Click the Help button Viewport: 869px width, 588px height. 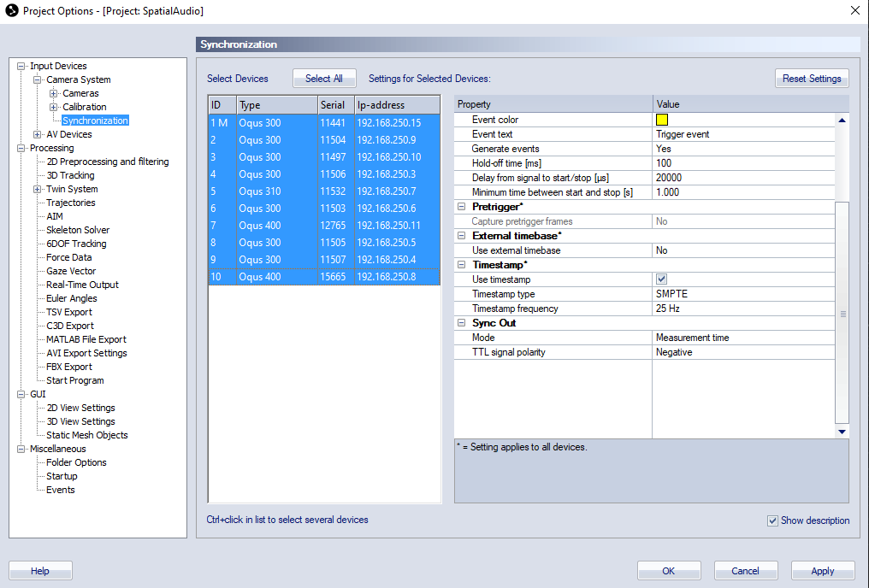tap(40, 571)
